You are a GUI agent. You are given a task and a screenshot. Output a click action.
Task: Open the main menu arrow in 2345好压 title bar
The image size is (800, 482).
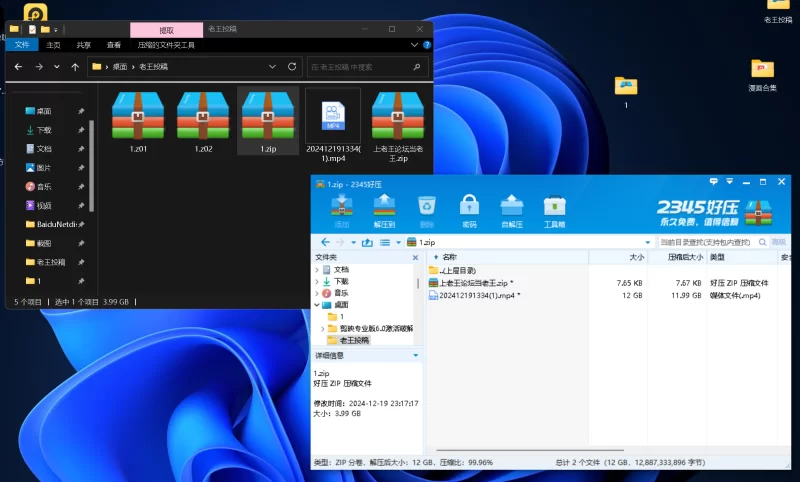730,182
